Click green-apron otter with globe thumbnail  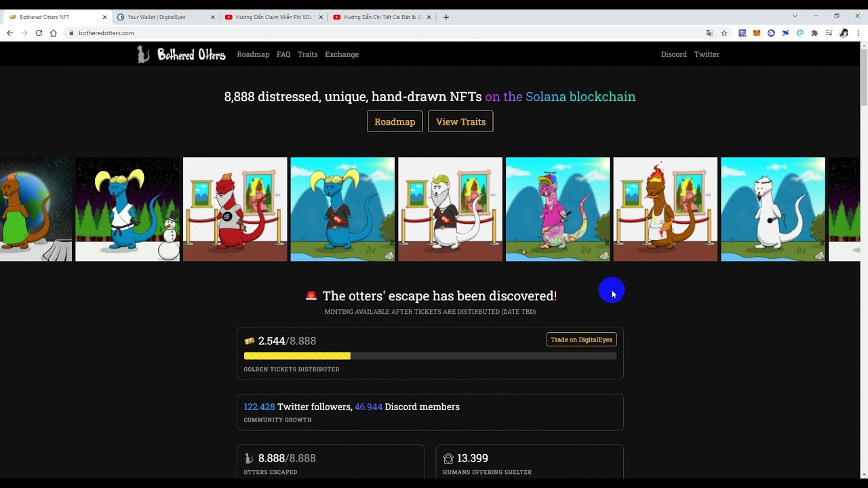(36, 209)
